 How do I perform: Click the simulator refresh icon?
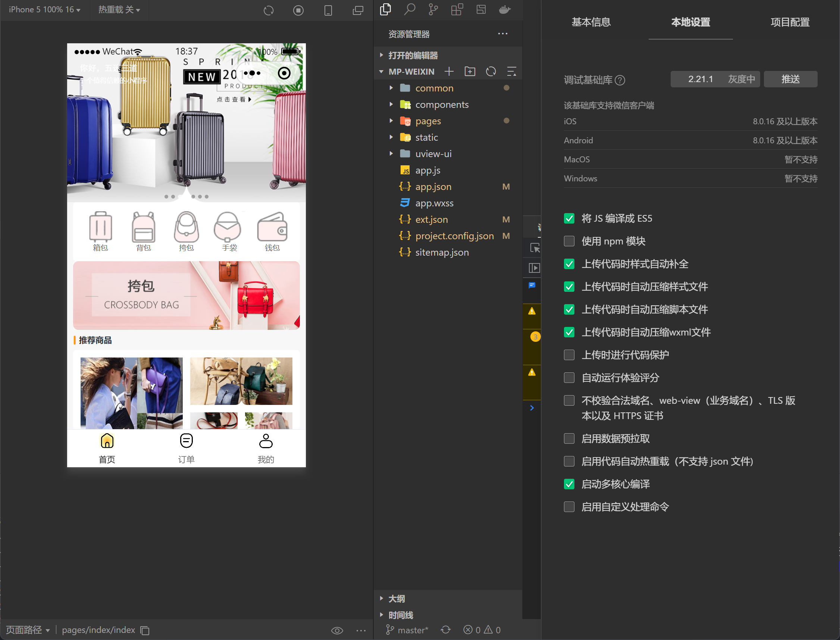(x=269, y=10)
